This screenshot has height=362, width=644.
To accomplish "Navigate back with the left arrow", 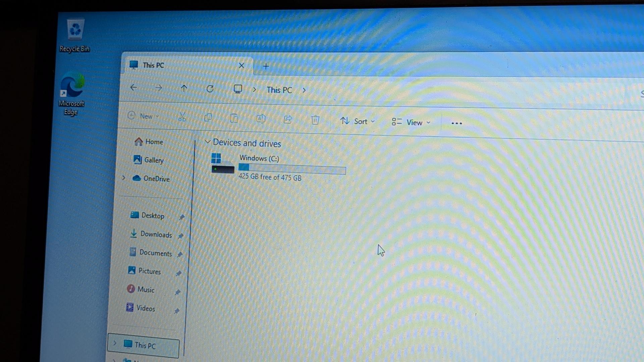I will click(x=133, y=87).
